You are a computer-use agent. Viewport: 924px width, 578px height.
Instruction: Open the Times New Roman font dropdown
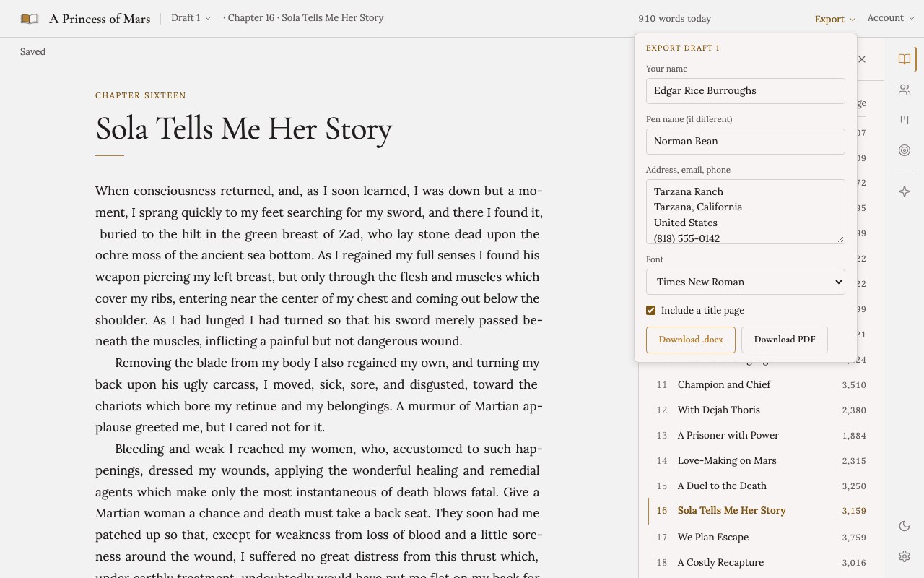745,282
